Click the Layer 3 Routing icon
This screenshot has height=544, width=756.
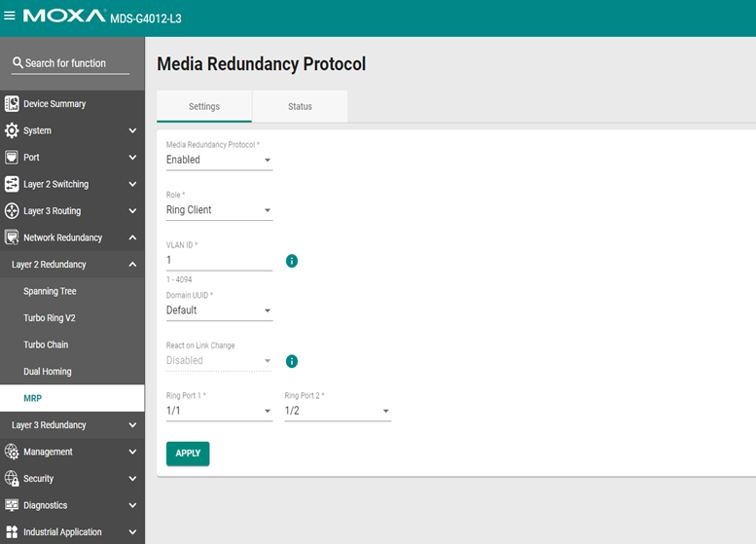coord(12,211)
